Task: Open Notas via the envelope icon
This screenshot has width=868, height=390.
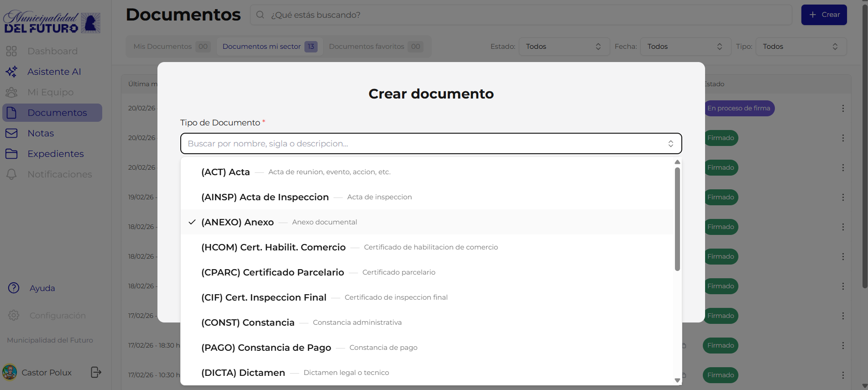Action: [x=11, y=133]
